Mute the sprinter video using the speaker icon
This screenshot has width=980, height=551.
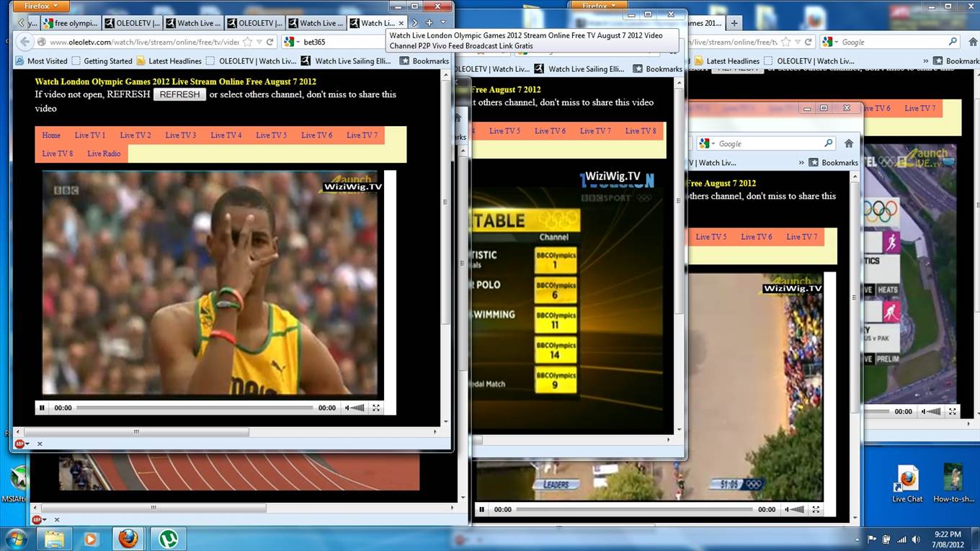(x=349, y=408)
